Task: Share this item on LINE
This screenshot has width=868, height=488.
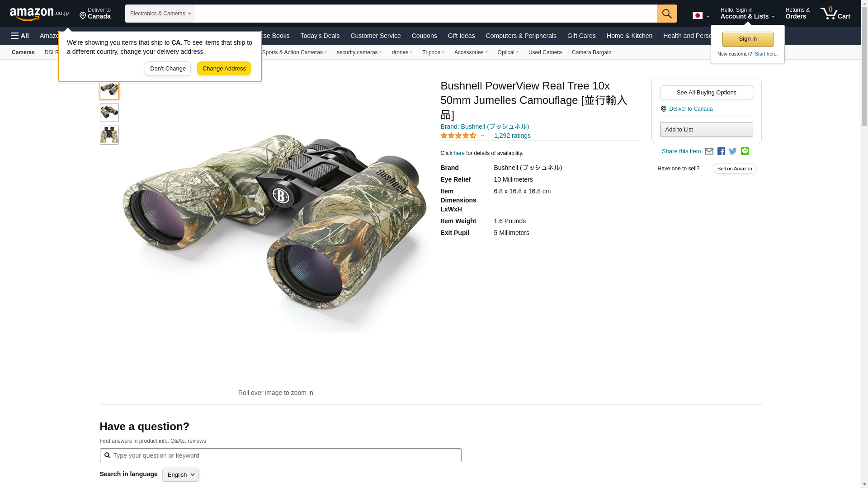Action: click(745, 151)
